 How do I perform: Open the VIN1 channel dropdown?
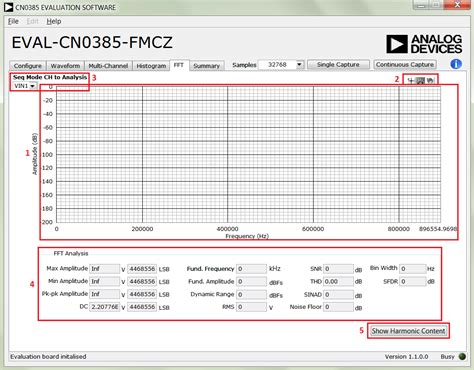(24, 86)
